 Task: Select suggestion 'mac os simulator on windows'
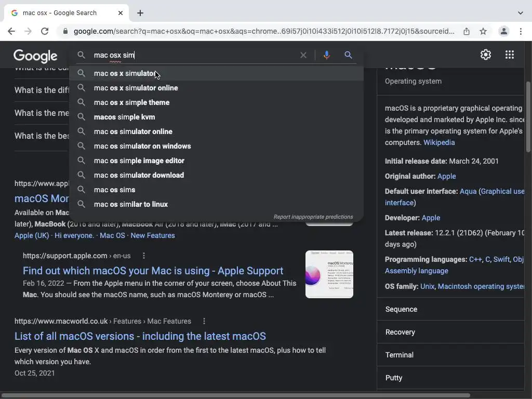click(x=217, y=146)
